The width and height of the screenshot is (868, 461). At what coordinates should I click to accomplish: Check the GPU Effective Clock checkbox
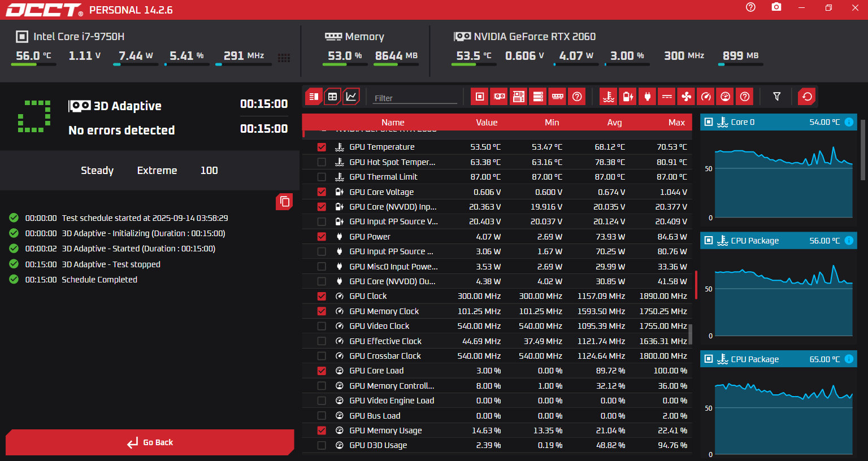tap(322, 341)
